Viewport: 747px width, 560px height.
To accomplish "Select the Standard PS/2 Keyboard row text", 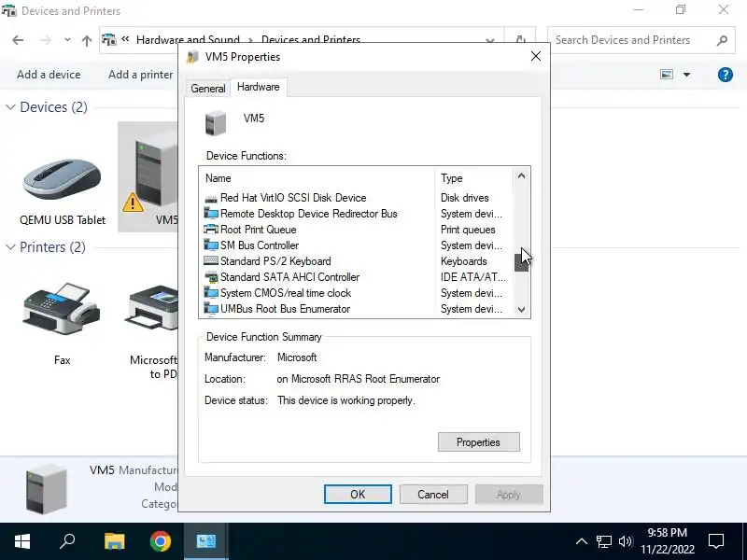I will [275, 261].
